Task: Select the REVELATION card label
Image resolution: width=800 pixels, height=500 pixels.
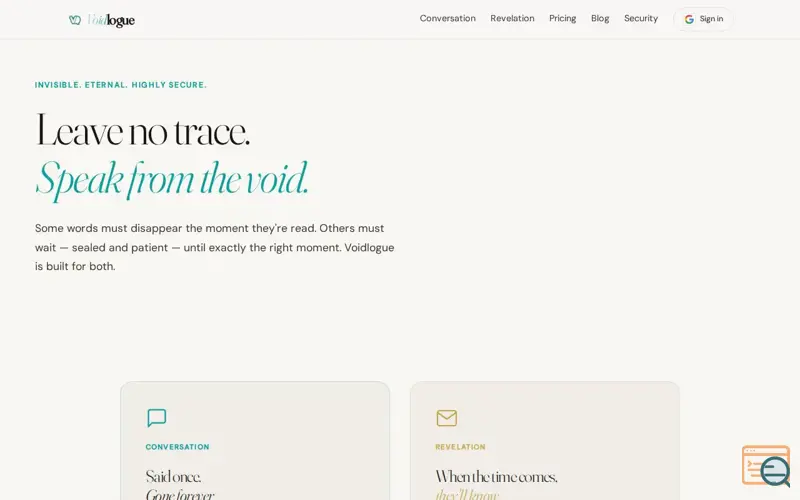Action: [460, 447]
